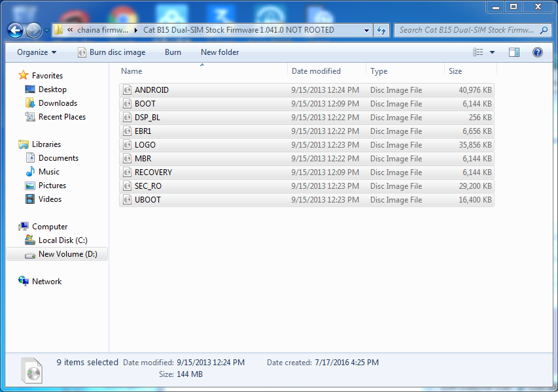Screen dimensions: 558x392
Task: Click the Computer monitor icon
Action: pos(24,227)
